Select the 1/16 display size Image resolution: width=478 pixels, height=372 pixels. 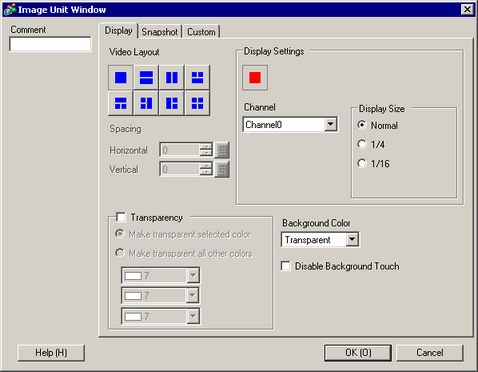(x=362, y=163)
